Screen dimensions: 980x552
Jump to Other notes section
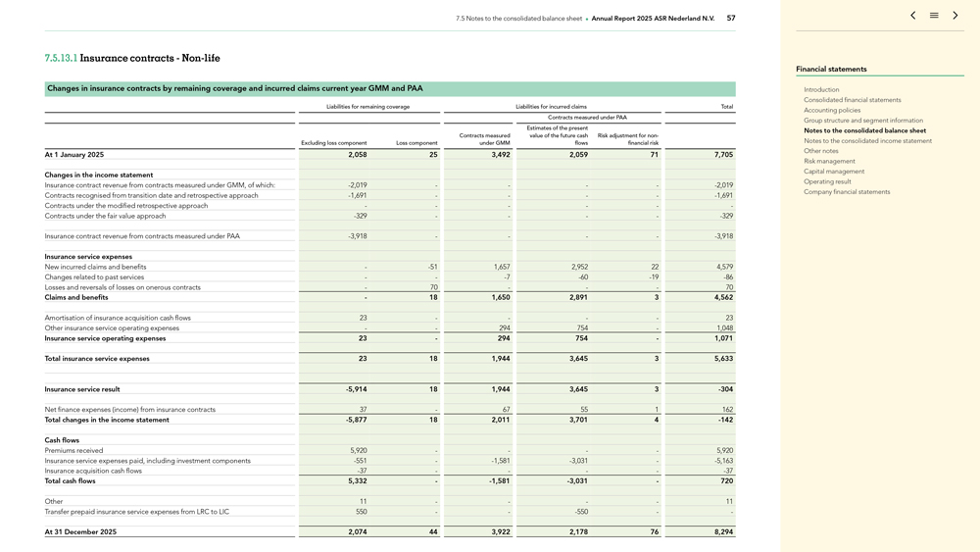[x=821, y=151]
